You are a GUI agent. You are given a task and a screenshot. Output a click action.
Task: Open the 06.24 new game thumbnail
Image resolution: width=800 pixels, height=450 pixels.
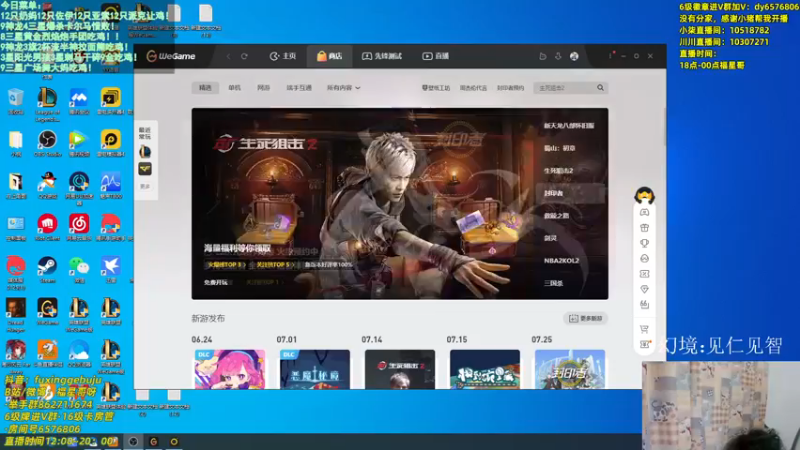[x=230, y=369]
